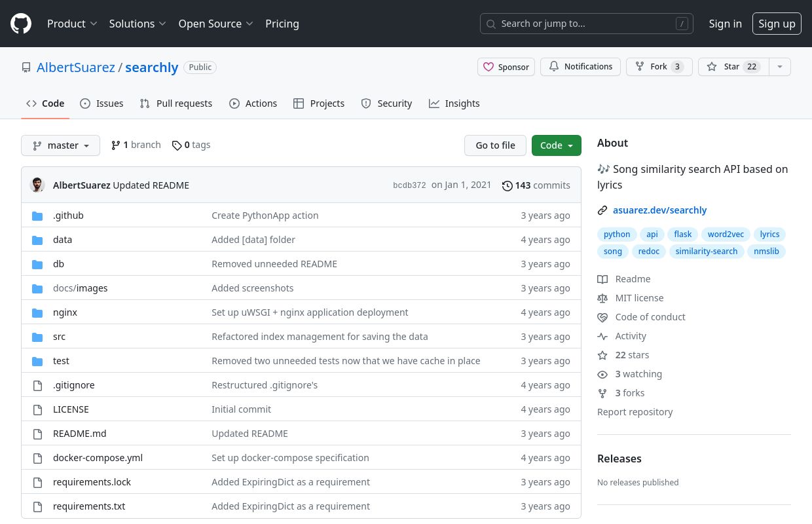Click the Sign up button

tap(777, 24)
